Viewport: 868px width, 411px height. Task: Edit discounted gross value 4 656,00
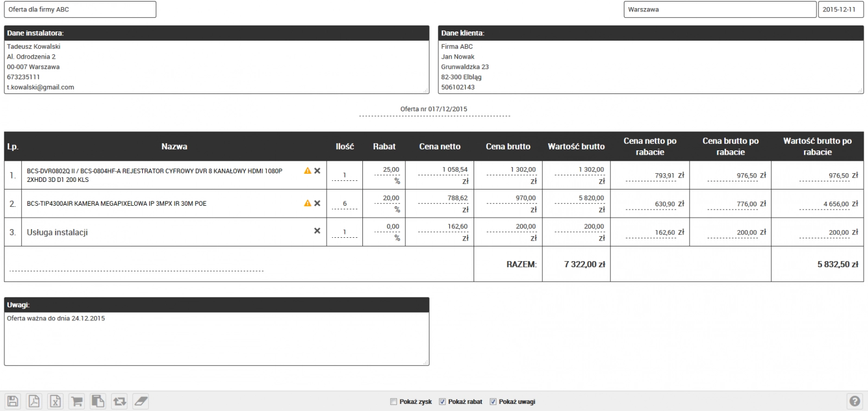point(825,204)
